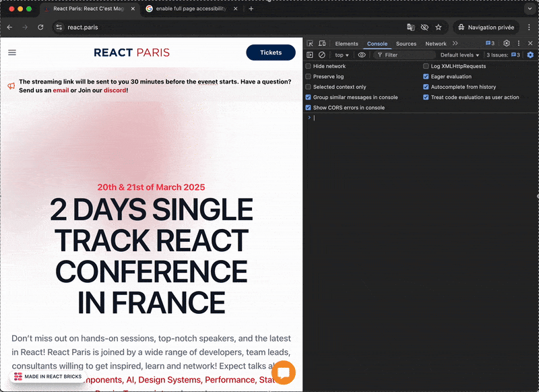Switch to the React Paris browser tab

point(88,9)
